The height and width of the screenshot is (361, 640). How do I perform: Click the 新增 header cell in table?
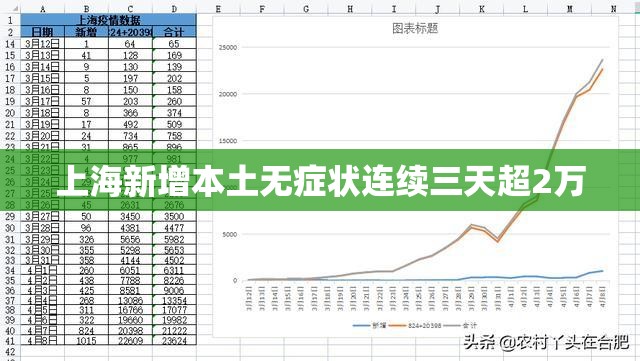pyautogui.click(x=87, y=31)
